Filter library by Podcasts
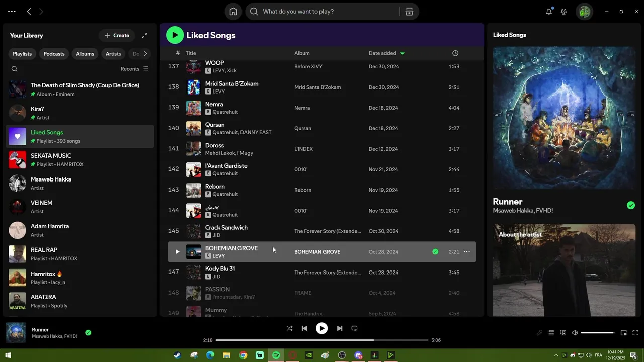Image resolution: width=644 pixels, height=362 pixels. pos(54,54)
